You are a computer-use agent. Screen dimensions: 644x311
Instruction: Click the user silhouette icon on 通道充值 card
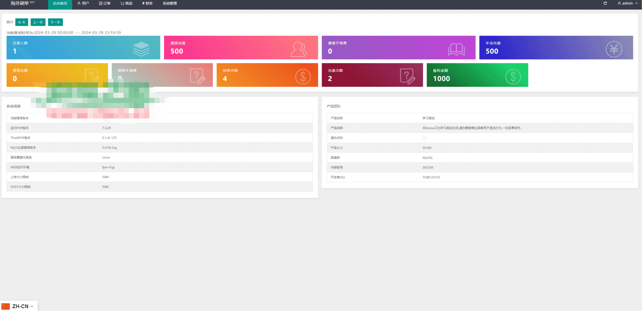point(298,49)
